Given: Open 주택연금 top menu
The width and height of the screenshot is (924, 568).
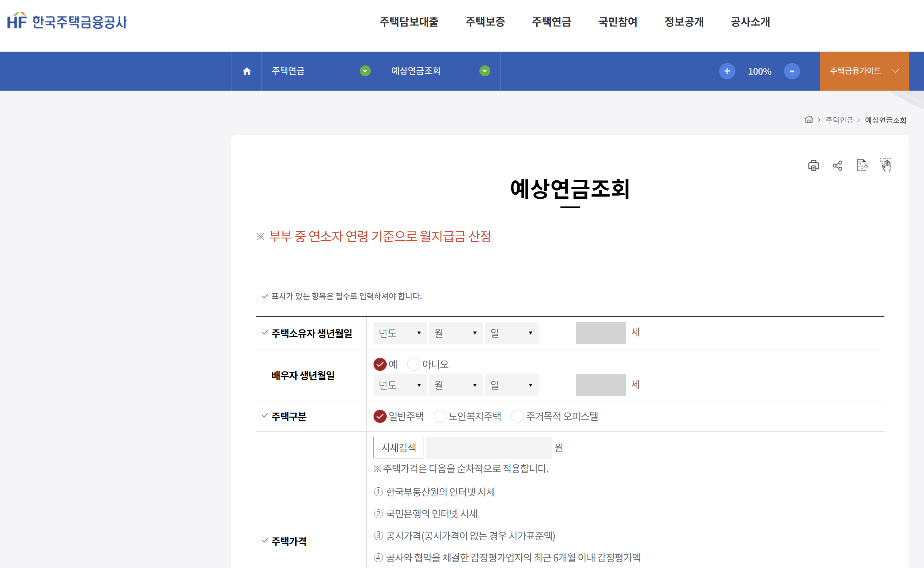Looking at the screenshot, I should tap(551, 22).
